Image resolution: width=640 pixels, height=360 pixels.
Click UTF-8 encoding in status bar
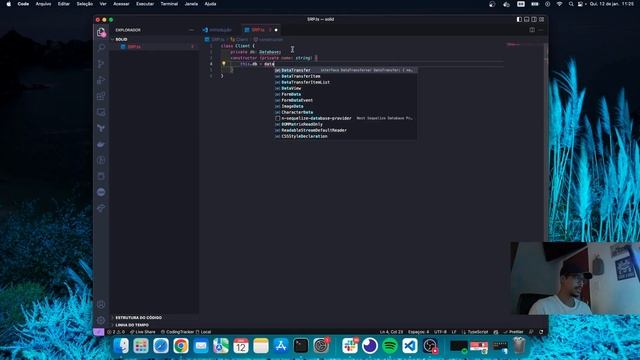(x=440, y=332)
